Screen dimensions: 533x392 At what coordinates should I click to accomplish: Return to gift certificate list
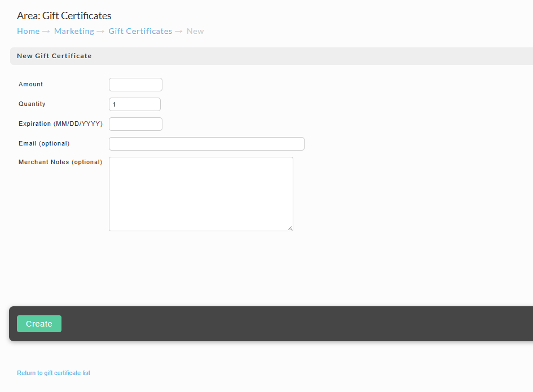[x=54, y=373]
